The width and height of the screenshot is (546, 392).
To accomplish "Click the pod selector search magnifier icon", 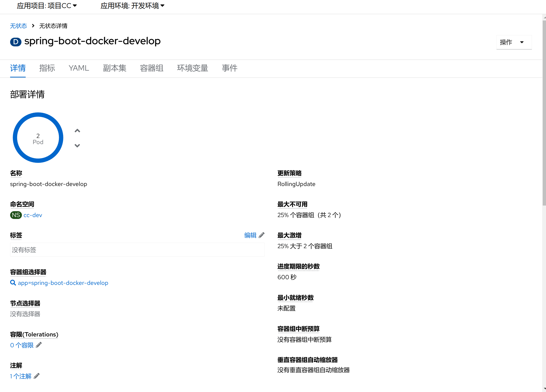I will click(13, 283).
